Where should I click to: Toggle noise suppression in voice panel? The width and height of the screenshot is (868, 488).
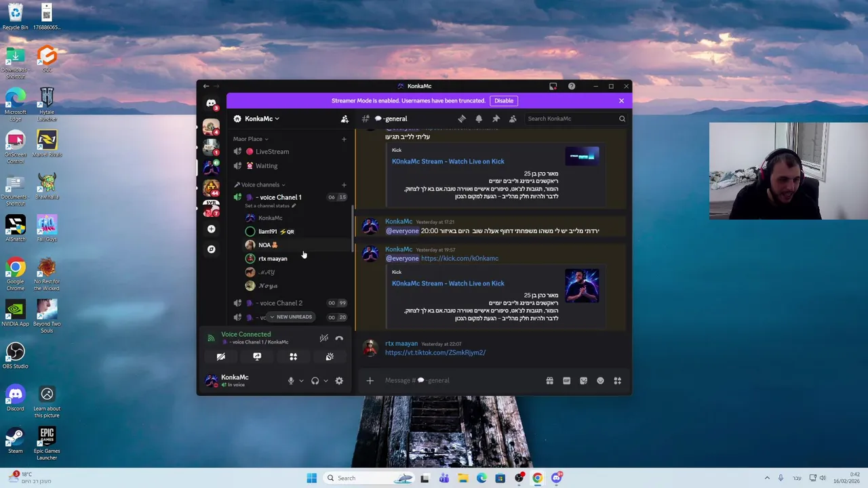[324, 338]
